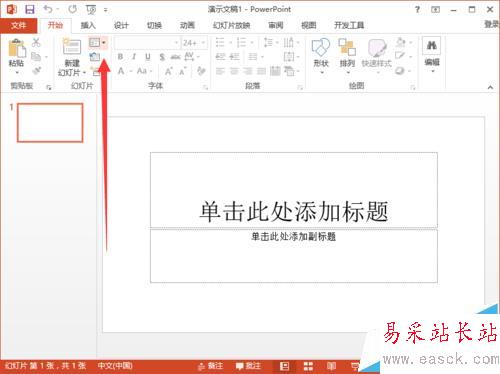The image size is (500, 374).
Task: Switch to the Review (审阅) tab
Action: [276, 25]
